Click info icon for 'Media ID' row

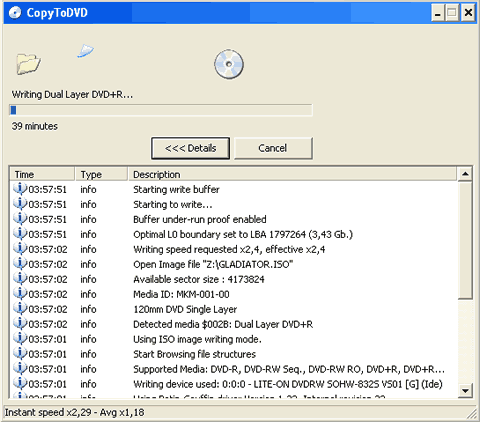pos(20,294)
